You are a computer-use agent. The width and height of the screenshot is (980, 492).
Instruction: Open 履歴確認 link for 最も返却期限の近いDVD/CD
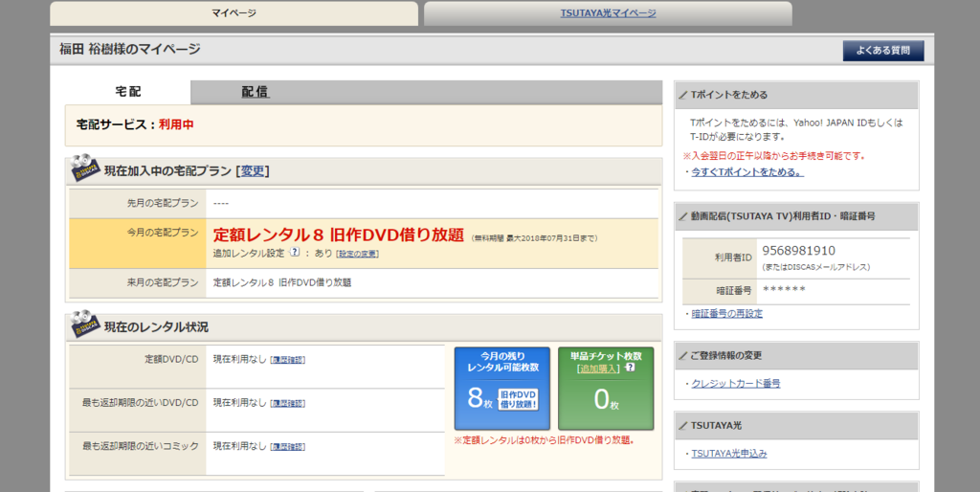287,404
